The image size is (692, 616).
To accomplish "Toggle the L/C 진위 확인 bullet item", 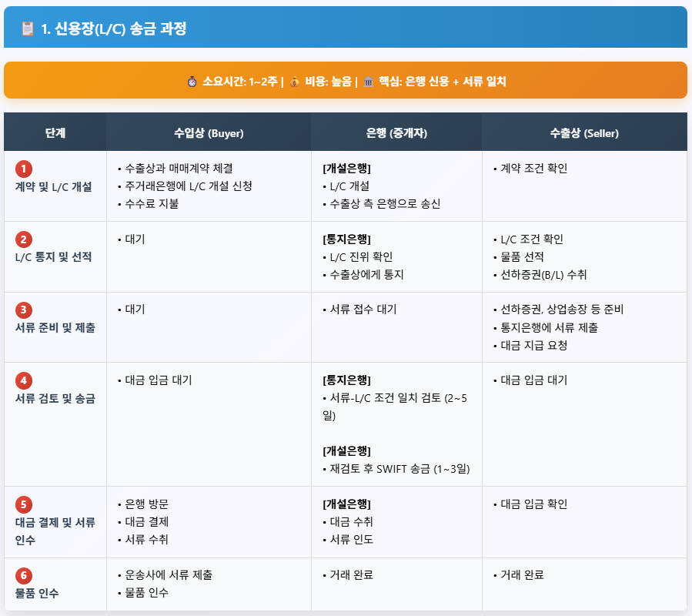I will tap(361, 257).
